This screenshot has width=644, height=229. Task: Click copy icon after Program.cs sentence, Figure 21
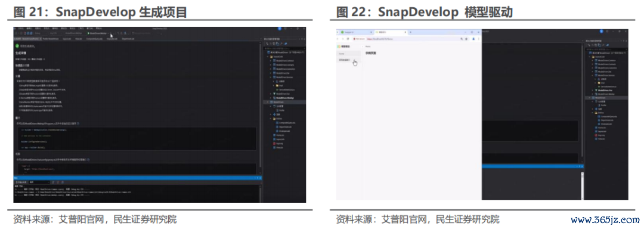pyautogui.click(x=78, y=123)
